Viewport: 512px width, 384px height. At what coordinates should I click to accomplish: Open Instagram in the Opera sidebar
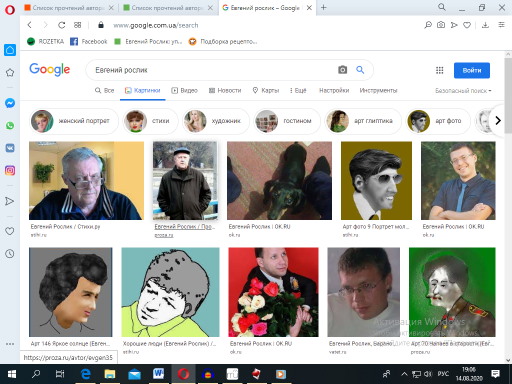pos(10,170)
